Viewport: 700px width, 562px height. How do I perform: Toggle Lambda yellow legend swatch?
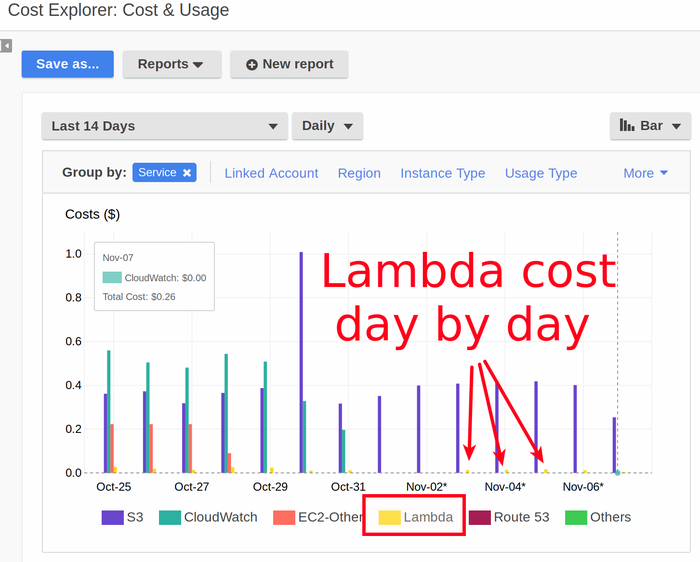coord(389,517)
